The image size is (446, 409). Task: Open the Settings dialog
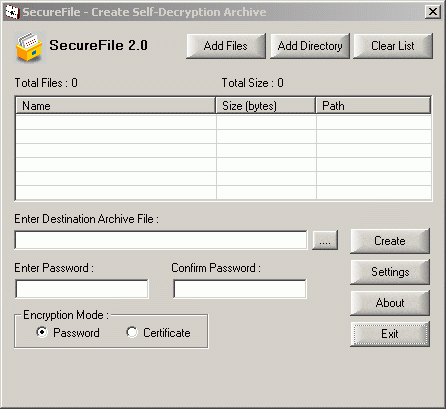coord(390,272)
